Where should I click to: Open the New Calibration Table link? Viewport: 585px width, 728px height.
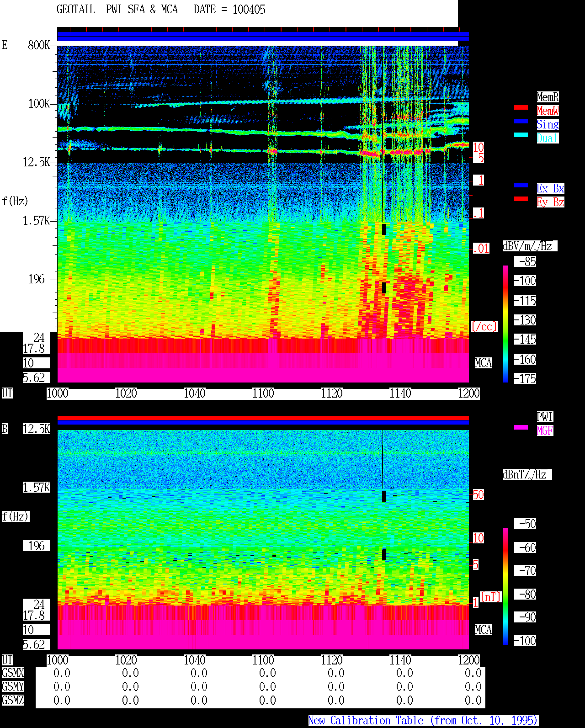pos(423,720)
